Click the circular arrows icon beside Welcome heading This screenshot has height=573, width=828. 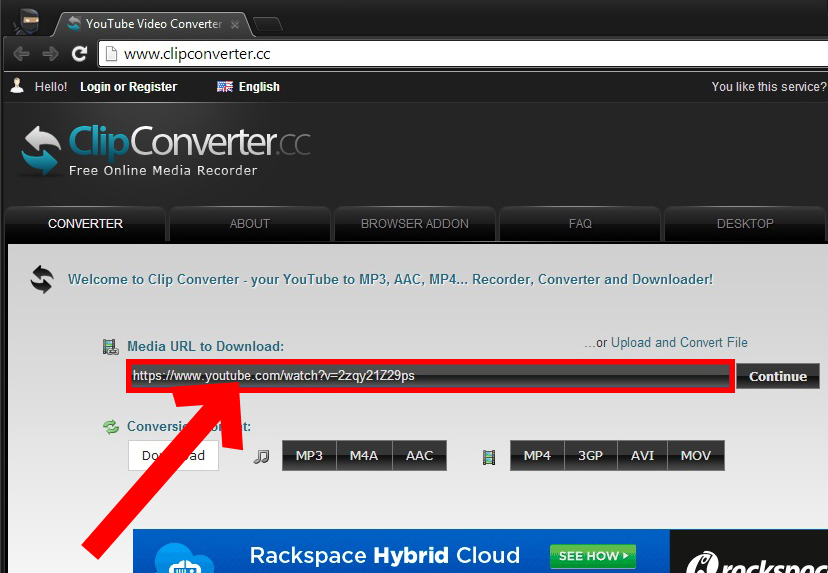(42, 279)
